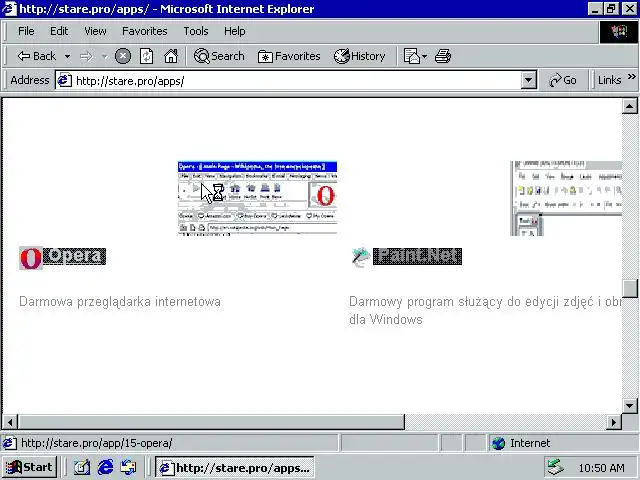Click the horizontal scrollbar thumb
The image size is (640, 480).
coord(211,422)
